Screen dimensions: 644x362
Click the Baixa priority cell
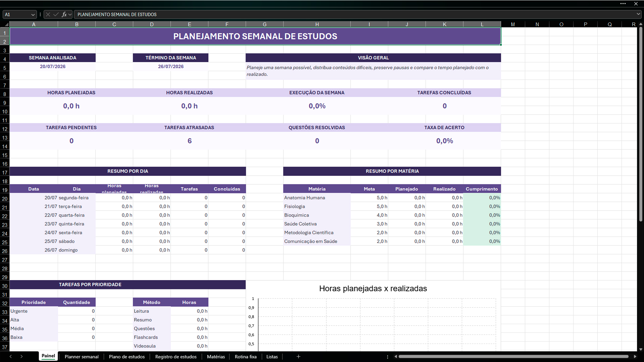point(34,337)
